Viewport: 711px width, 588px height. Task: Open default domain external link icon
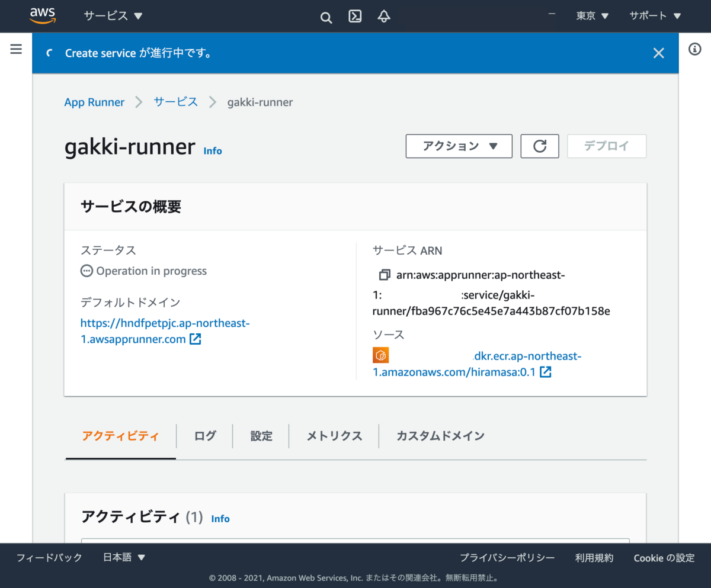coord(196,339)
